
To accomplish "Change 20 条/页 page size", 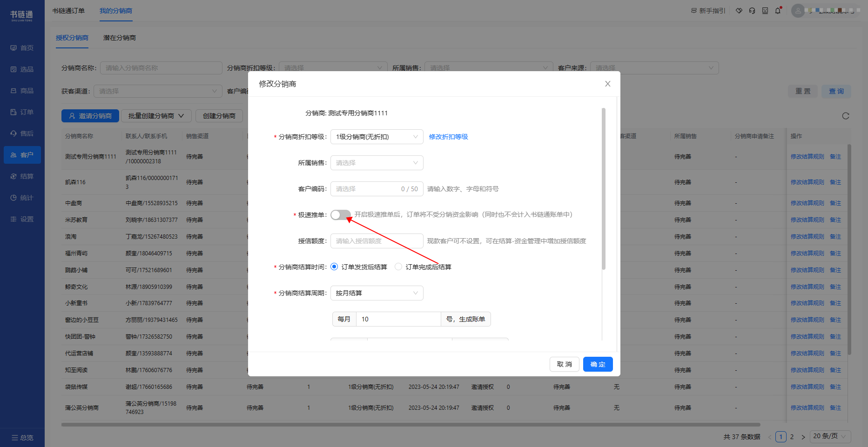I will click(x=830, y=436).
